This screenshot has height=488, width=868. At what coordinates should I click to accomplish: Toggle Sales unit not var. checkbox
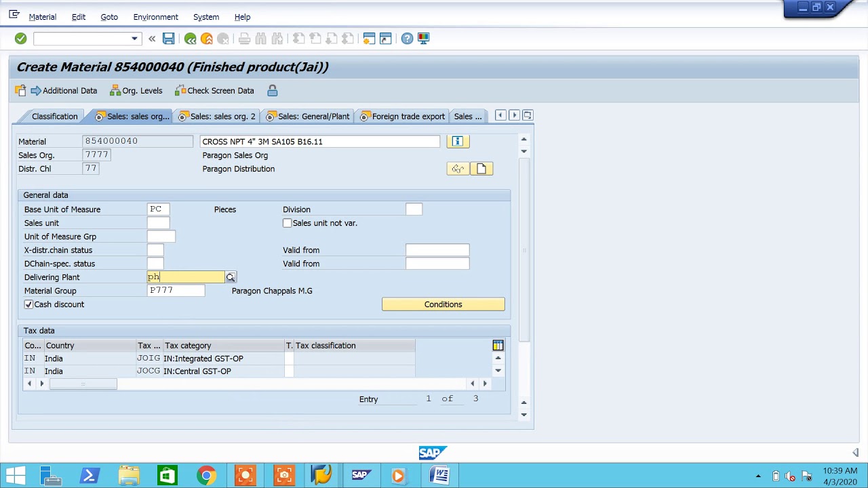288,223
